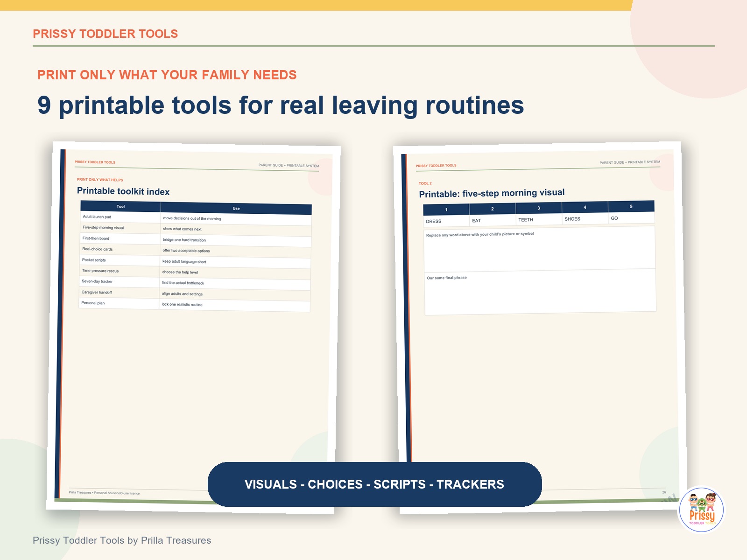Select the Five-step morning visual table row

[196, 229]
